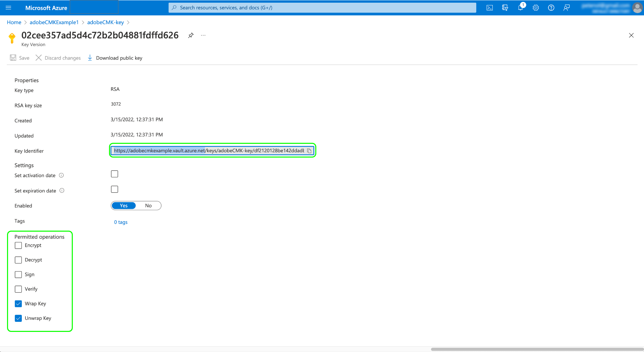This screenshot has height=352, width=644.
Task: Navigate to adobeCMKExample1 breadcrumb
Action: [54, 22]
